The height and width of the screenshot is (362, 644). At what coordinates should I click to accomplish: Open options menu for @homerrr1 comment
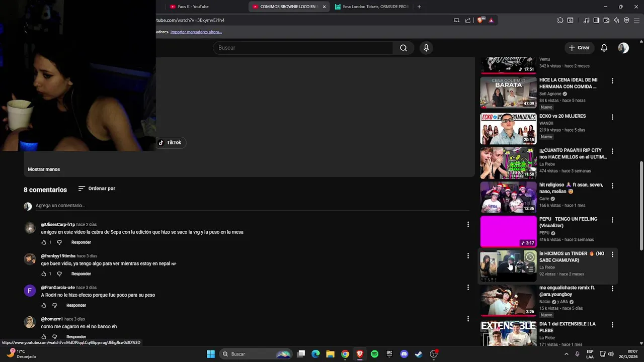[x=468, y=319]
